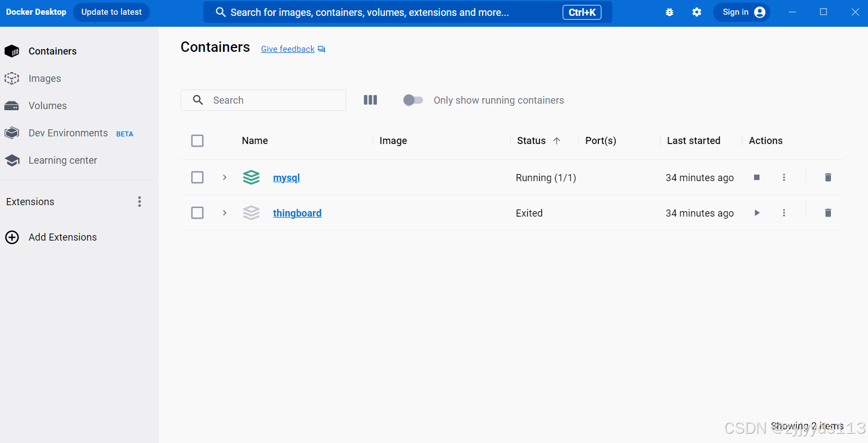This screenshot has width=868, height=443.
Task: Close the Docker Desktop window
Action: point(855,12)
